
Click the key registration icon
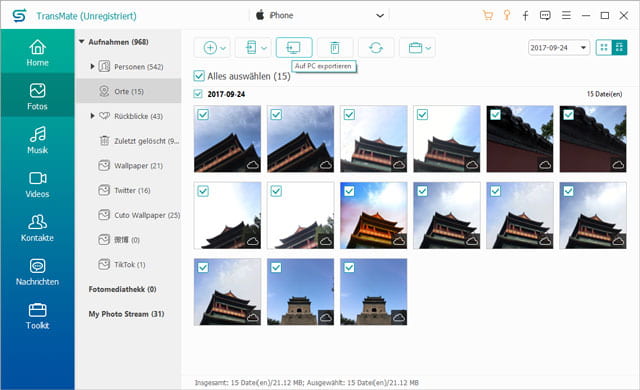(507, 16)
